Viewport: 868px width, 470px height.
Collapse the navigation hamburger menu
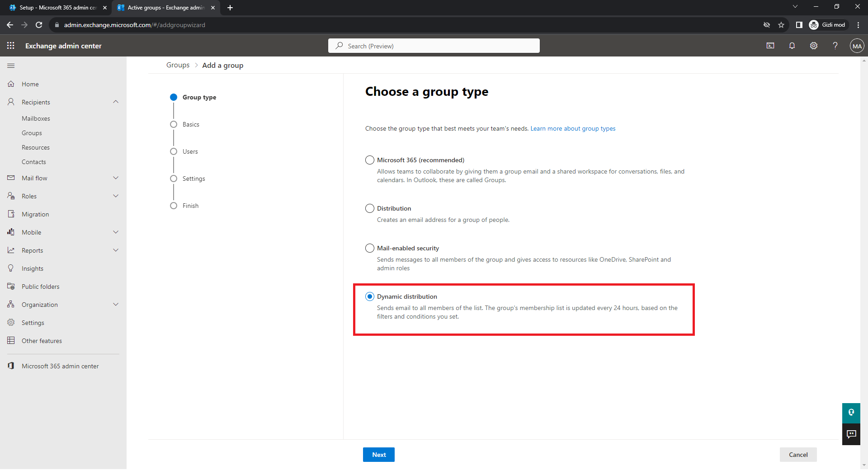[11, 66]
